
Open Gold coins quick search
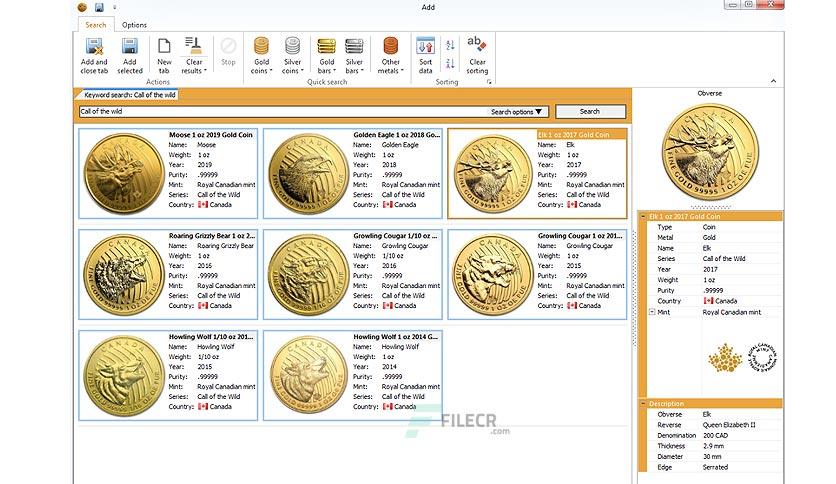(x=261, y=55)
